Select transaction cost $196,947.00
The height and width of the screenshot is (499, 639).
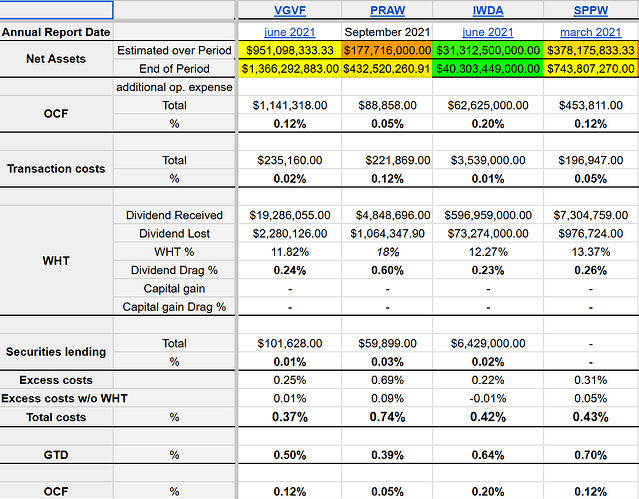click(x=591, y=160)
